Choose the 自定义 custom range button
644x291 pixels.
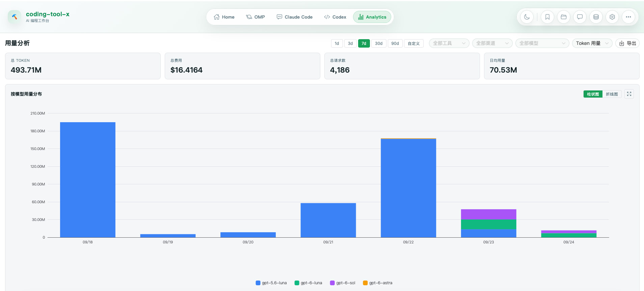click(x=413, y=44)
